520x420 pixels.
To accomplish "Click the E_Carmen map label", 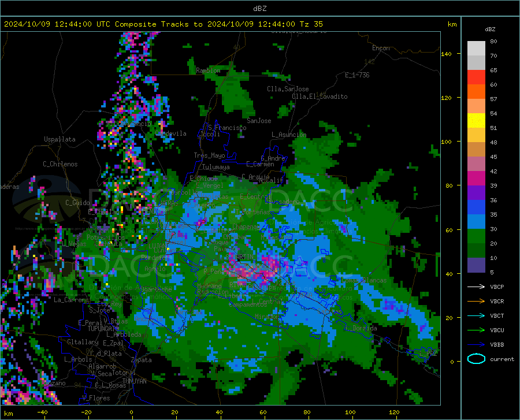I will (x=260, y=164).
